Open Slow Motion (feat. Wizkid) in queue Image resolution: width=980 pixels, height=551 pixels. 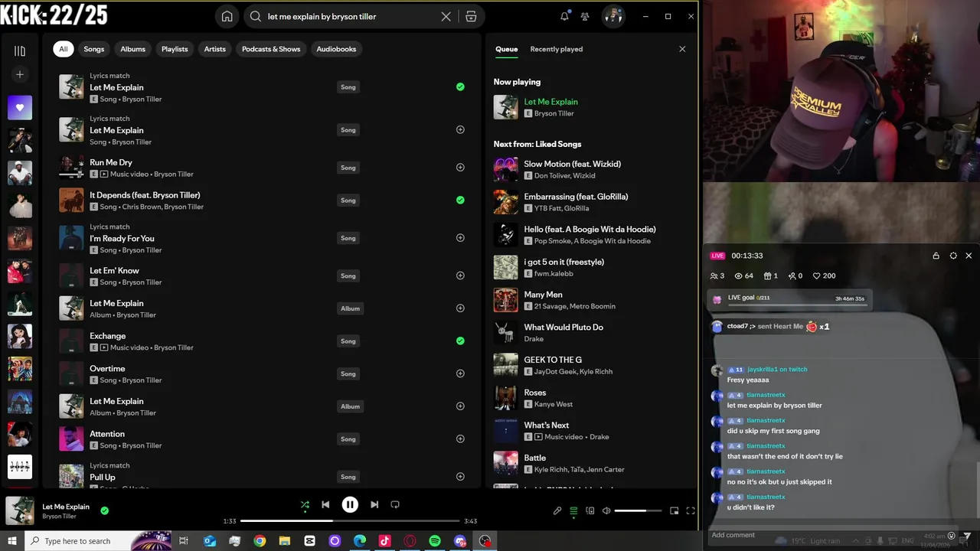572,164
